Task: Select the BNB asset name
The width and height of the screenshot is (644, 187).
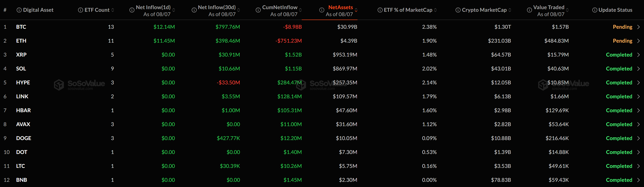Action: click(x=22, y=180)
